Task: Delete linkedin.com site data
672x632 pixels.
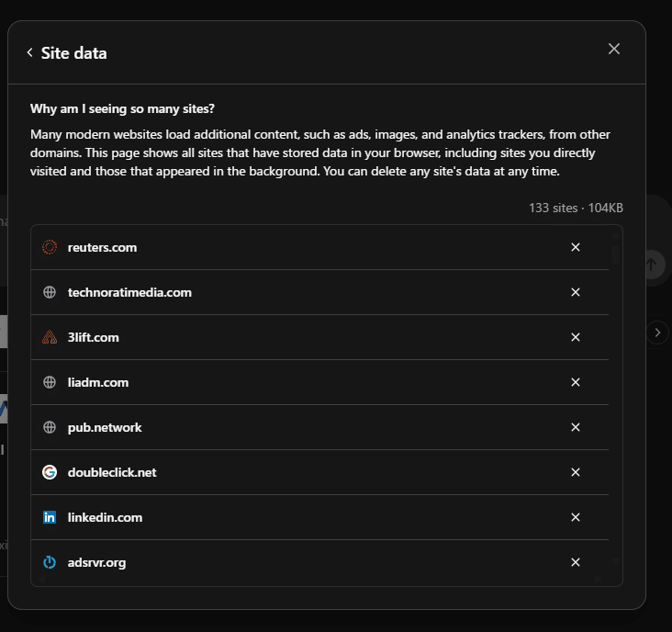Action: (x=575, y=517)
